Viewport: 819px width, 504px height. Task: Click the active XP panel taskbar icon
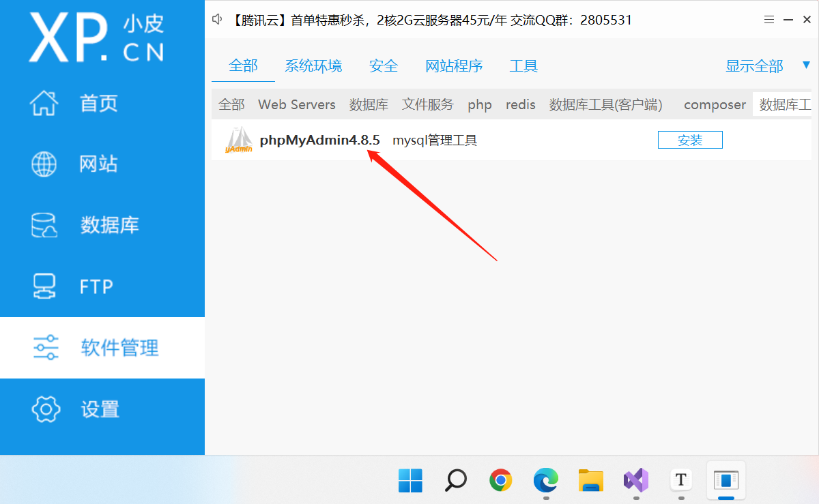coord(726,481)
